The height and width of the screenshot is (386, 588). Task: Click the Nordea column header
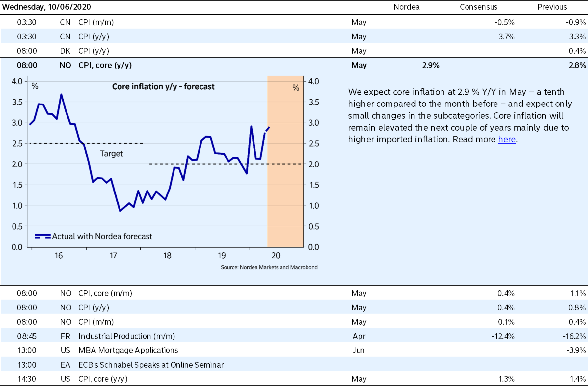point(406,7)
